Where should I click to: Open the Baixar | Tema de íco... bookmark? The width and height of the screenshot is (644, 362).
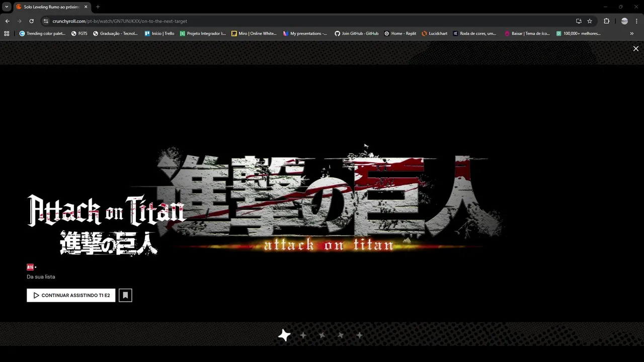pos(527,34)
